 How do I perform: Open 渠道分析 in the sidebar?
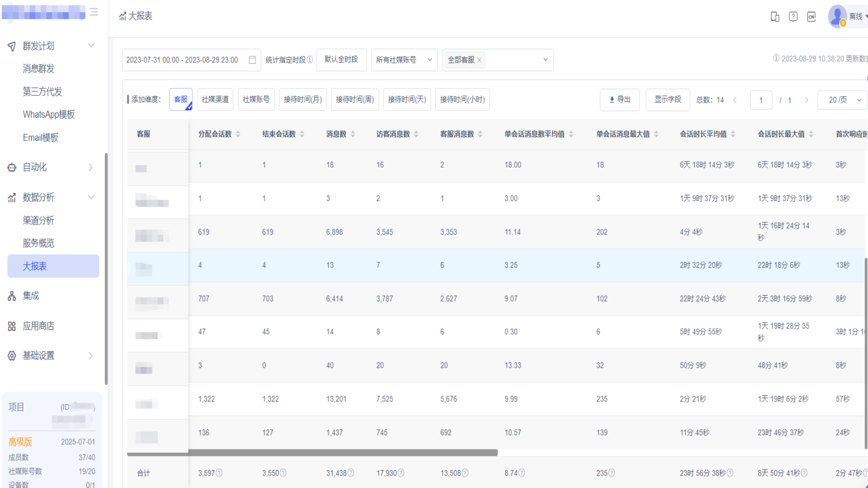[x=39, y=221]
